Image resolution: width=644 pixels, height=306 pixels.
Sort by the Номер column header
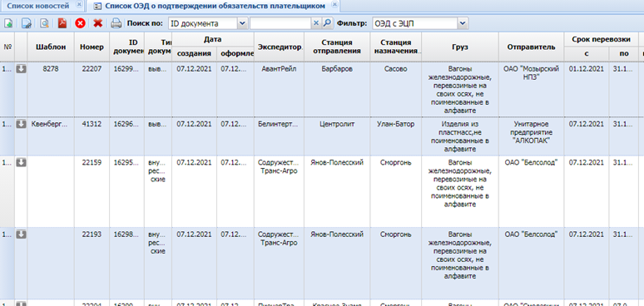tap(92, 47)
